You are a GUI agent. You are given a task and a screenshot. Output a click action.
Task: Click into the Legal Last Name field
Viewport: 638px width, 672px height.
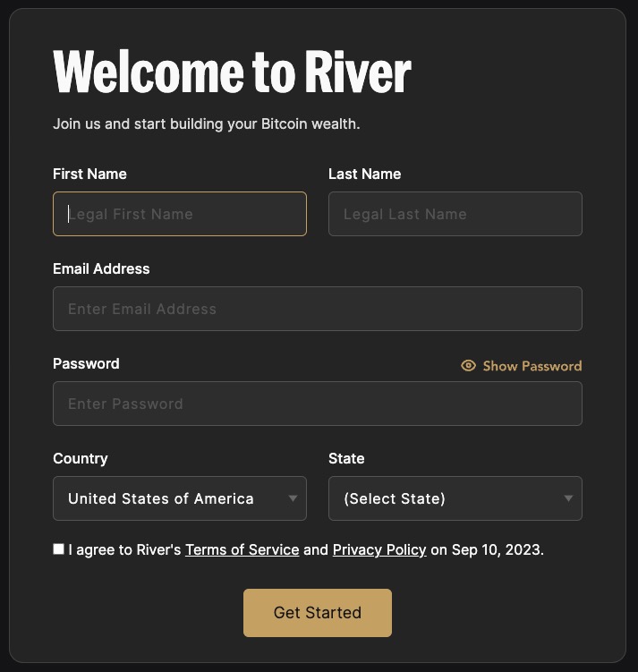click(455, 214)
